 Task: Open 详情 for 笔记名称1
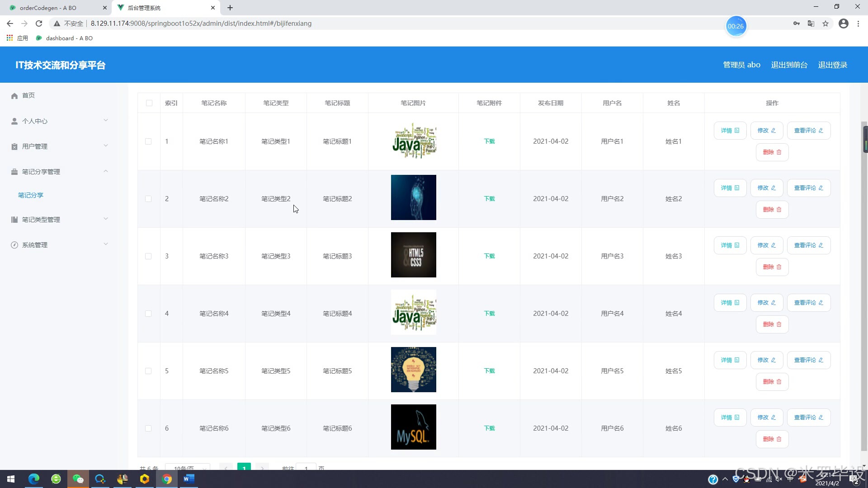point(730,131)
